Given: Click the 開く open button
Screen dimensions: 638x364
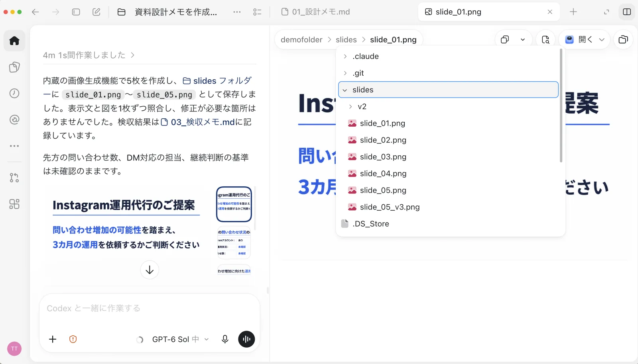Looking at the screenshot, I should 579,39.
